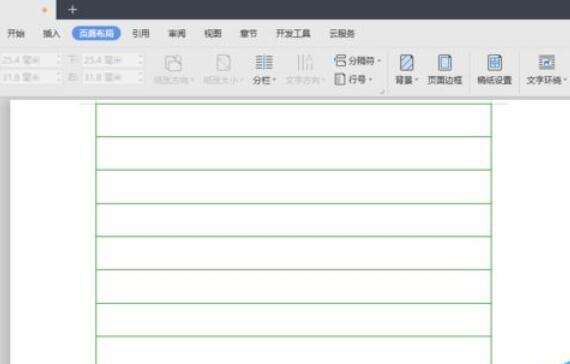Adjust the 右 right margin stepper

(141, 77)
